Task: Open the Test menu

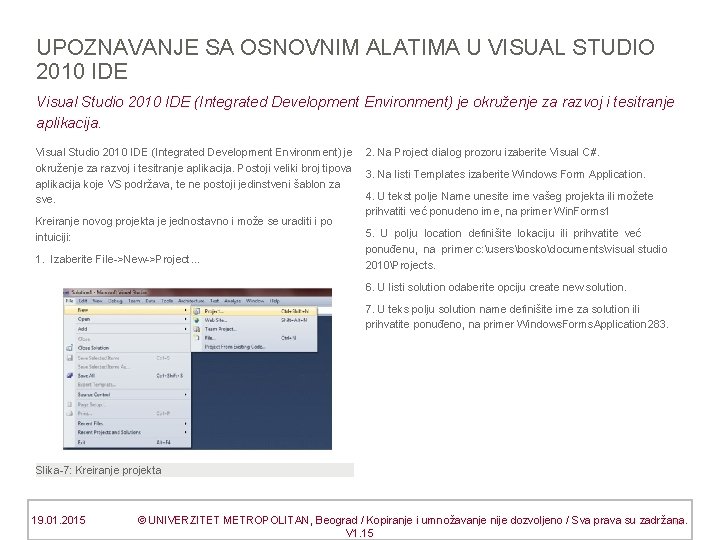Action: pos(214,301)
